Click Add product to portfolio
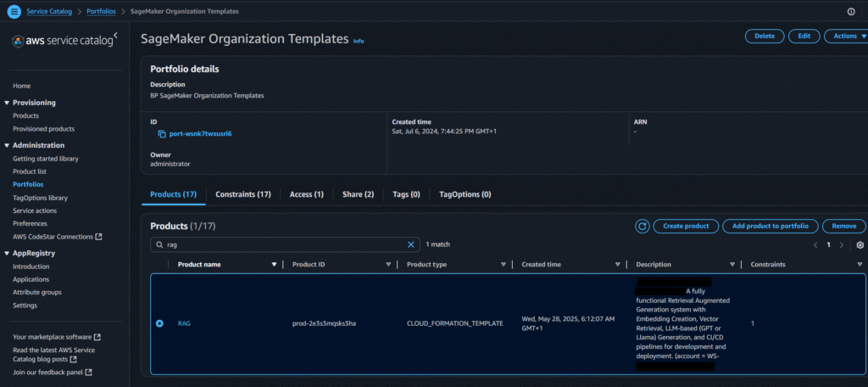 tap(775, 226)
